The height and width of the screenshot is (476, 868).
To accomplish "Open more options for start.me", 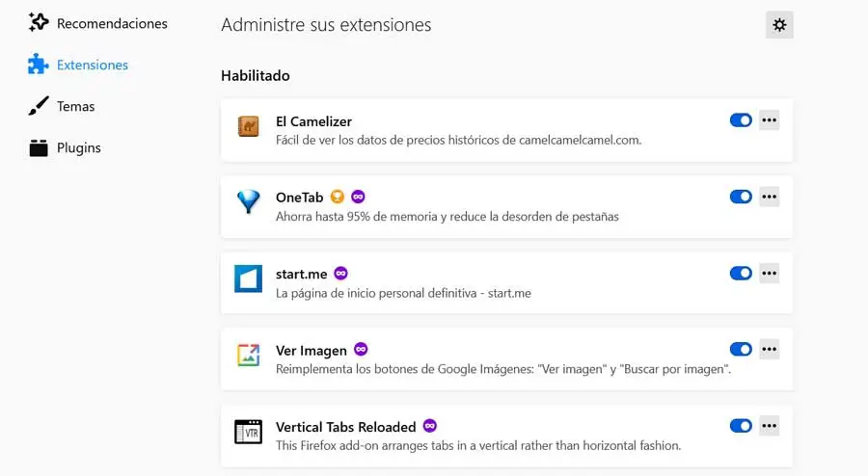I will [x=769, y=274].
